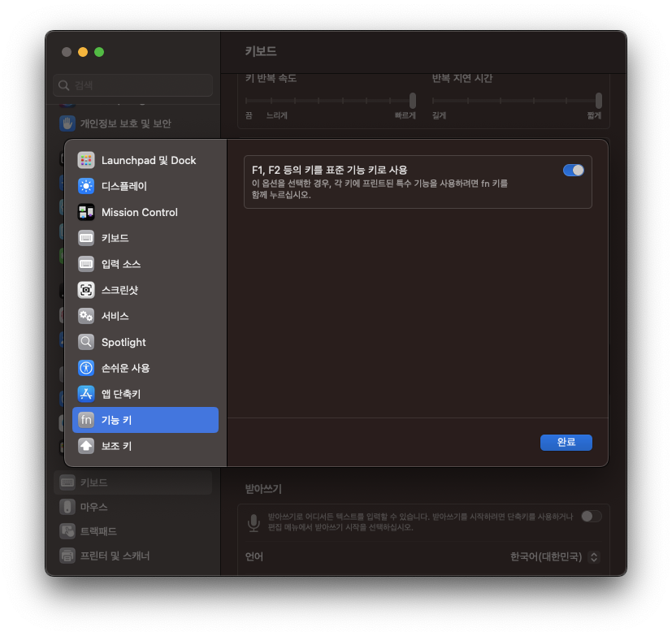Select Launchpad 및 Dock category
672x636 pixels.
click(145, 160)
